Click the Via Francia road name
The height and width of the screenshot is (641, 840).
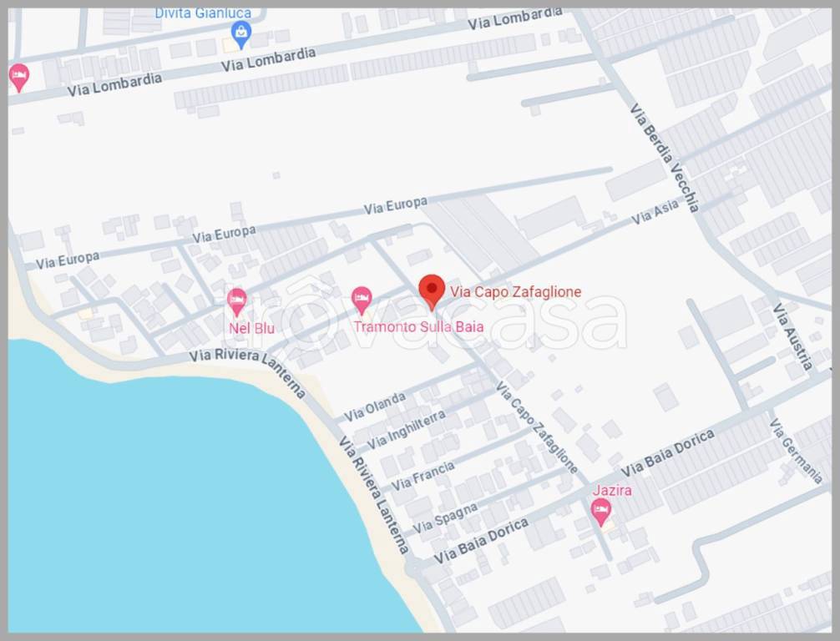pos(423,476)
